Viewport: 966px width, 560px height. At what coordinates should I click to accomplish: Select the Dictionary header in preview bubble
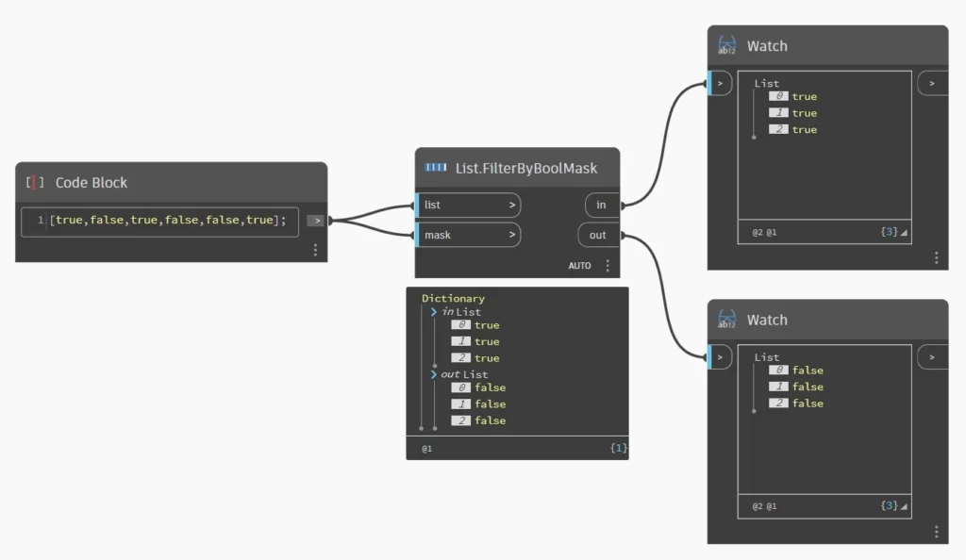pos(453,298)
